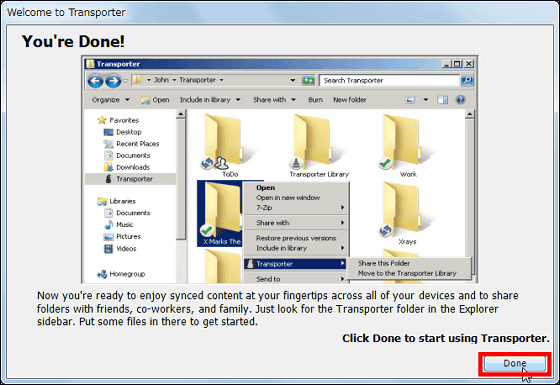Viewport: 560px width, 385px height.
Task: Select Downloads in the sidebar
Action: pos(127,167)
